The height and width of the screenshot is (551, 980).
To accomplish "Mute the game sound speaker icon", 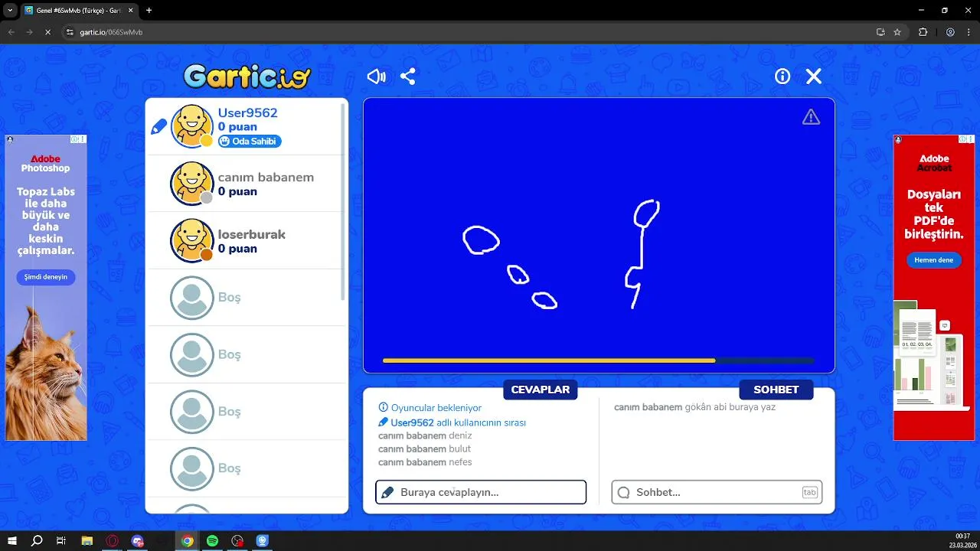I will [376, 77].
